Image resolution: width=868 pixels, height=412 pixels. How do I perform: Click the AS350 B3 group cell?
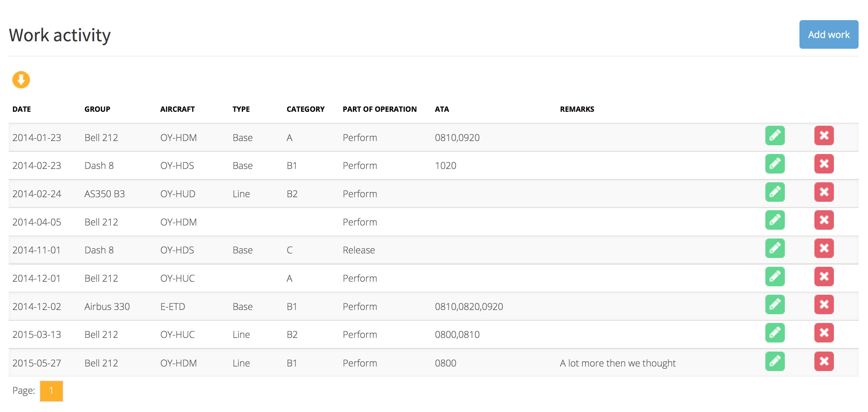click(x=105, y=194)
